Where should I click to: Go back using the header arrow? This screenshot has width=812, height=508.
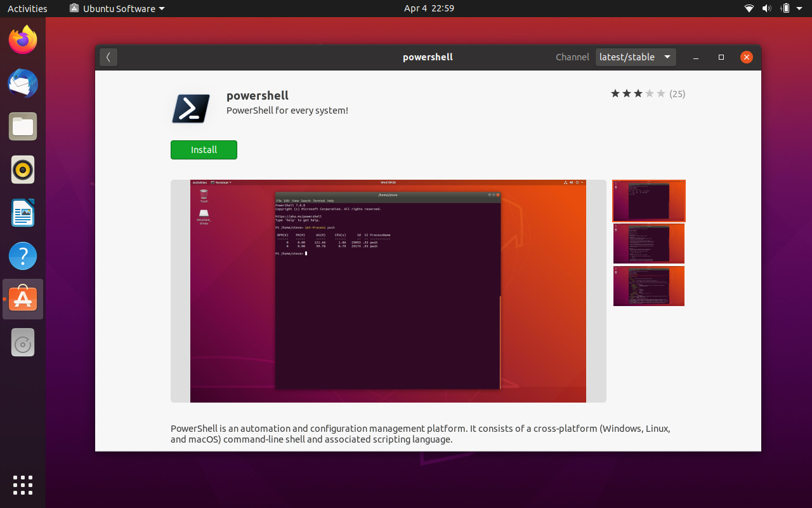[108, 57]
